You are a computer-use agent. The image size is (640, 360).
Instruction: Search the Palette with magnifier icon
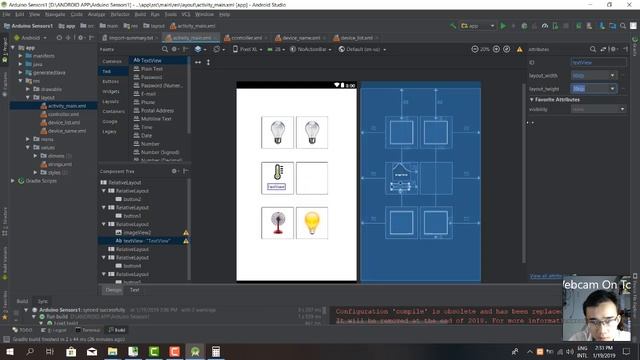(165, 49)
